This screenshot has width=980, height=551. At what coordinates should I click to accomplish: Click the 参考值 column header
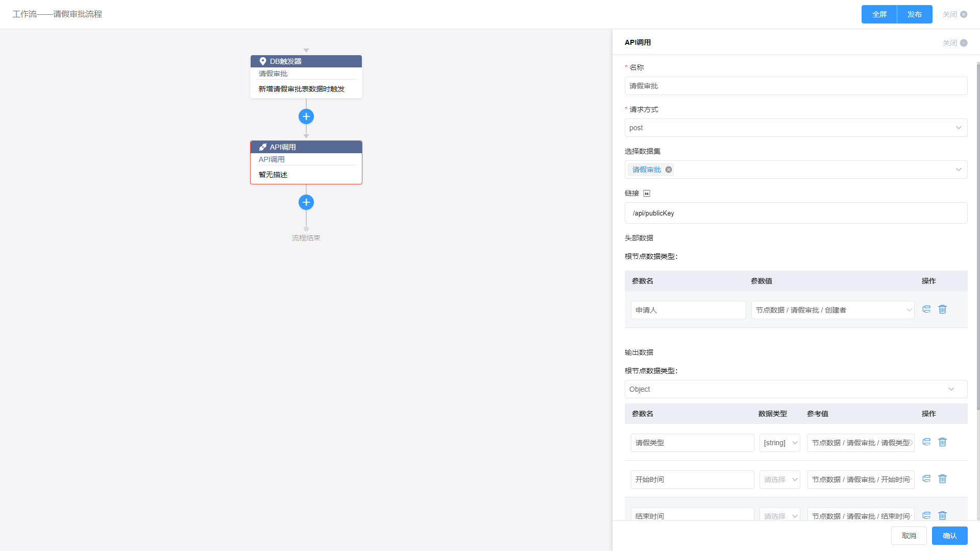click(818, 414)
